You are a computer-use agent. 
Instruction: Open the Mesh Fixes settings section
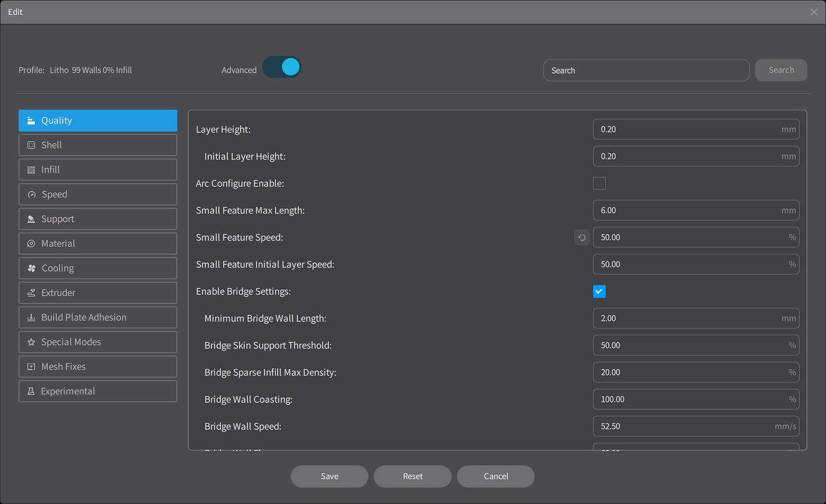98,366
